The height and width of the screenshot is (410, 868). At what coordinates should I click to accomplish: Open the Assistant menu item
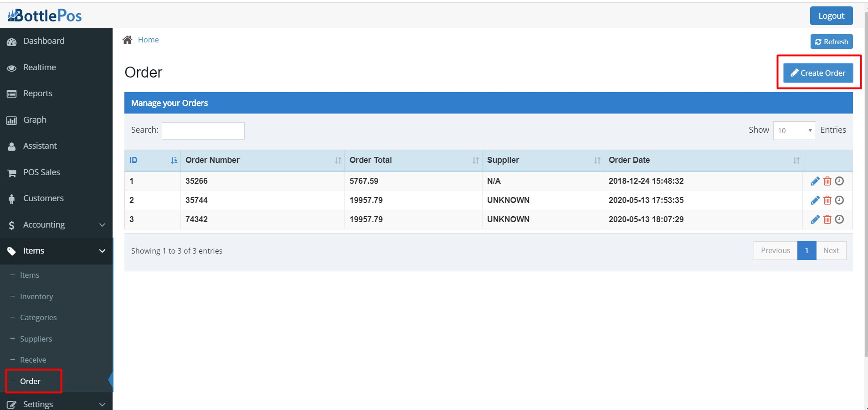[x=56, y=146]
